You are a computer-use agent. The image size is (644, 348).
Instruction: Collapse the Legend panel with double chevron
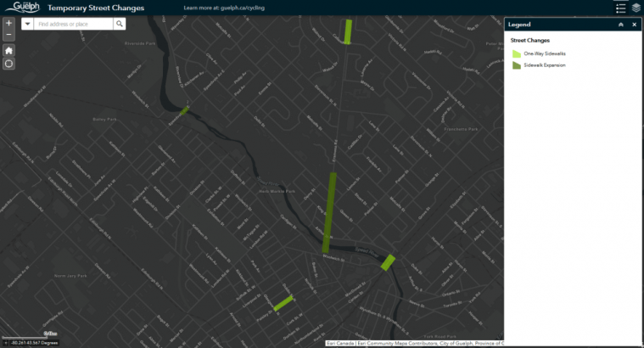coord(620,25)
